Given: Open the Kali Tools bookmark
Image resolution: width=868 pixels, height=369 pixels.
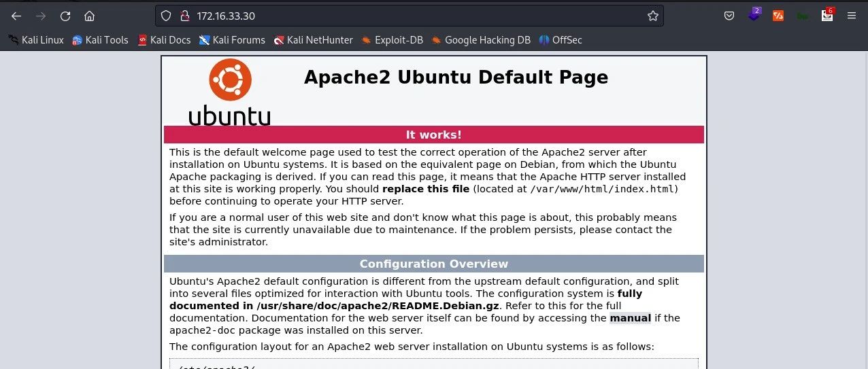Looking at the screenshot, I should (100, 40).
